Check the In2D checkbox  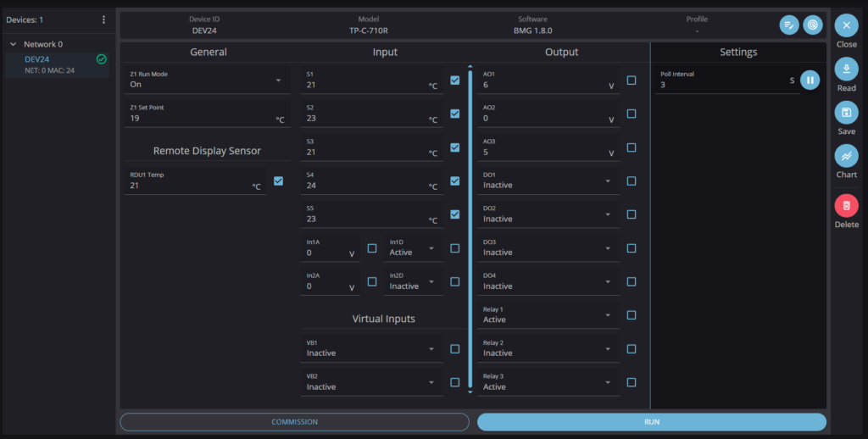coord(454,281)
